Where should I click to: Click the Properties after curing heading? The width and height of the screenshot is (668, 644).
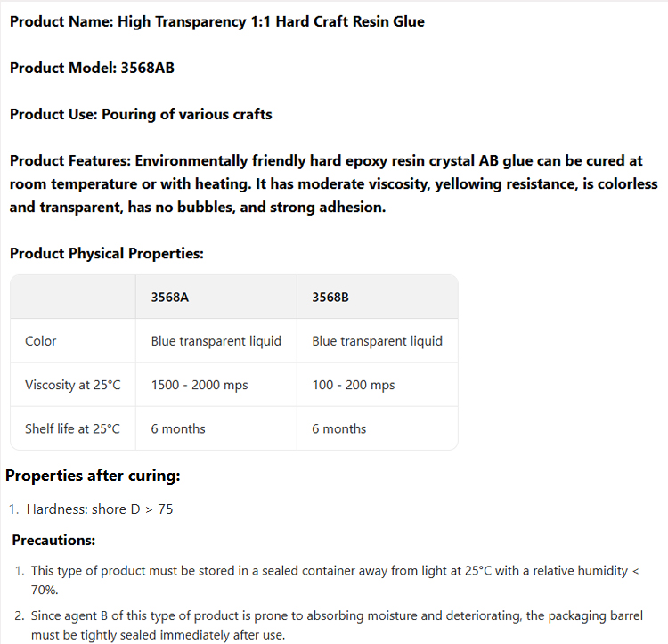pyautogui.click(x=94, y=476)
